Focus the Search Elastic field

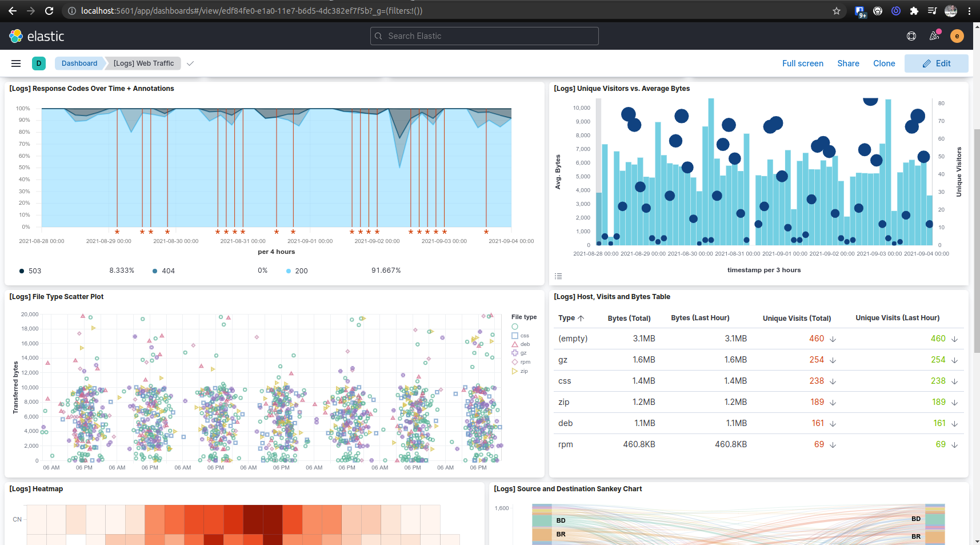(x=485, y=36)
